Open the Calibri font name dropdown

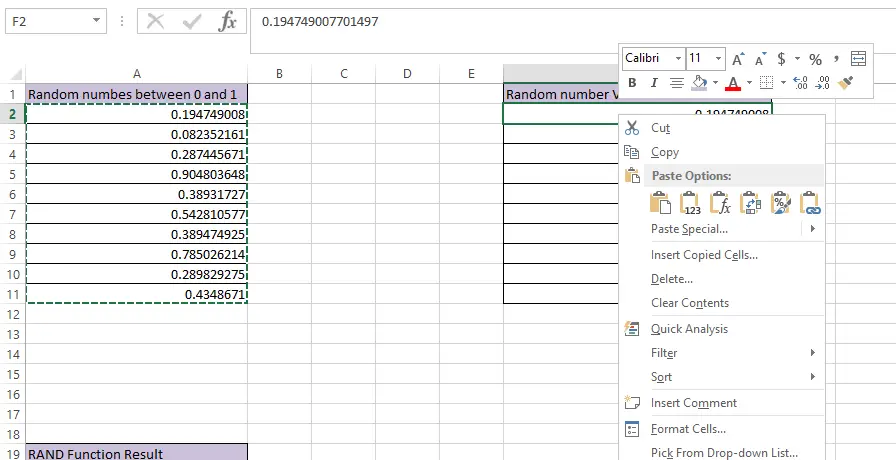tap(678, 59)
